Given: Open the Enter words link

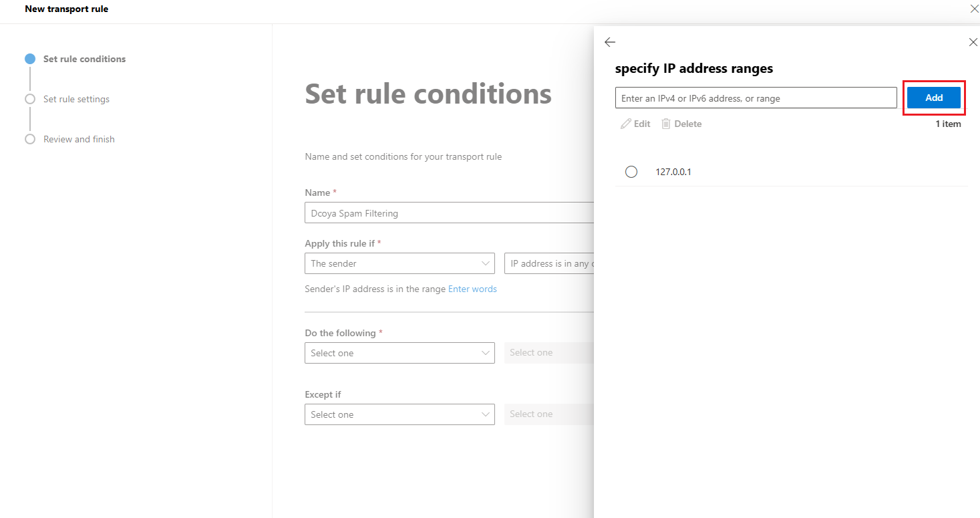Looking at the screenshot, I should click(x=472, y=289).
